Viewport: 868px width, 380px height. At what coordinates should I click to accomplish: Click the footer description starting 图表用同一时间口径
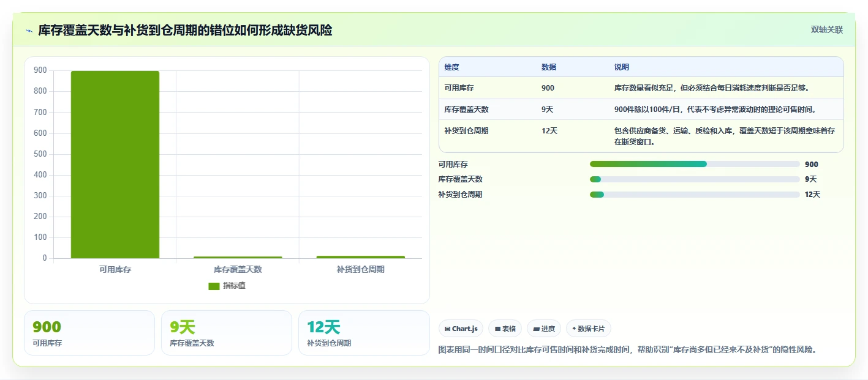pos(628,350)
